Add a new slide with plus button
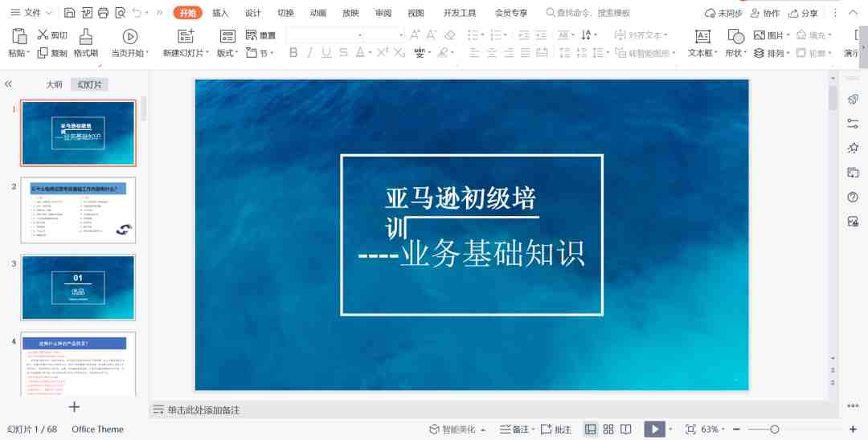The width and height of the screenshot is (868, 440). (x=74, y=407)
